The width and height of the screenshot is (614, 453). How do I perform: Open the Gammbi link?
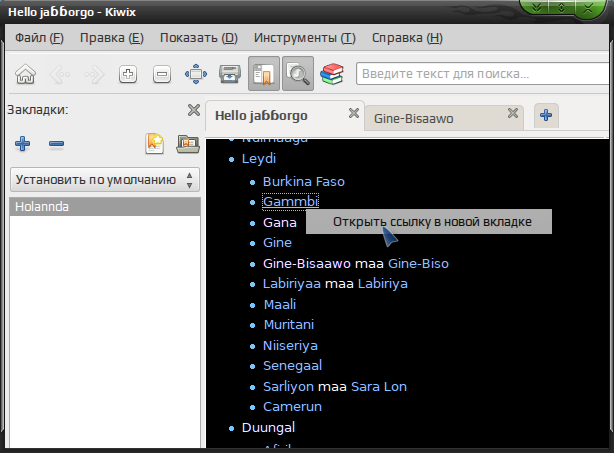(291, 202)
